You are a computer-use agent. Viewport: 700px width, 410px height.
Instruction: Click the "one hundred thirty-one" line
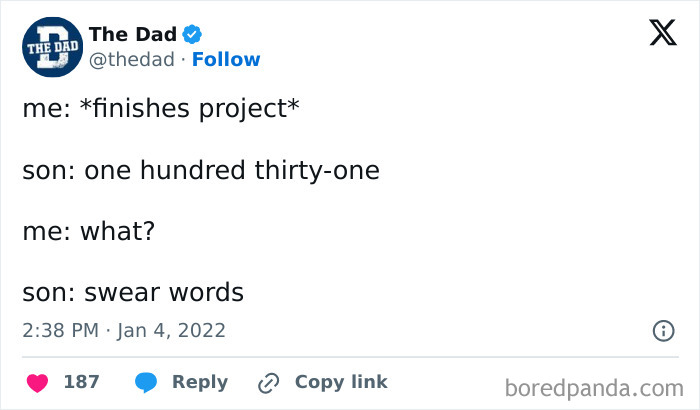(201, 171)
